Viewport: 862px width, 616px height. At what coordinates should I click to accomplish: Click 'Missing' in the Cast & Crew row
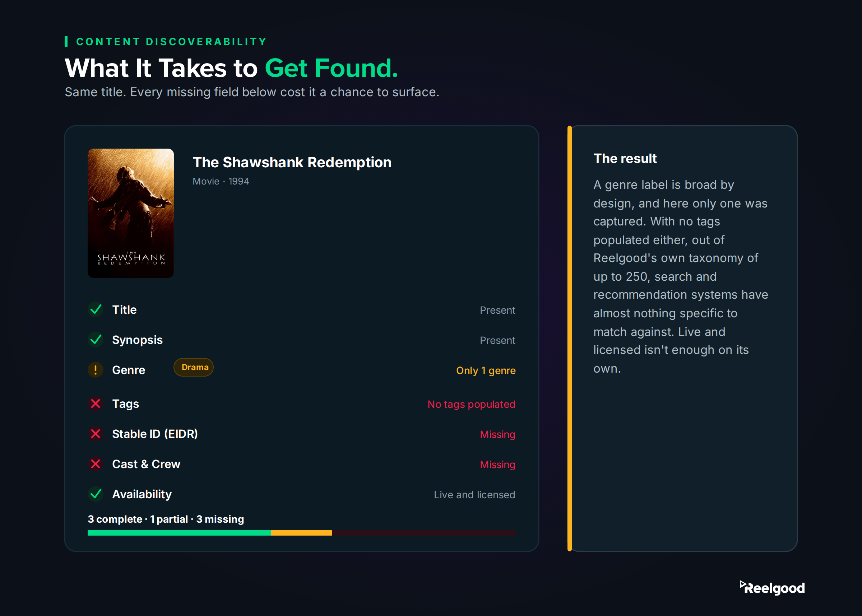coord(497,465)
